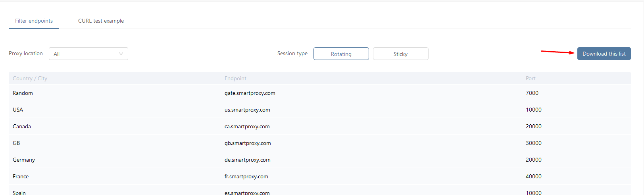644x195 pixels.
Task: Open the Proxy location dropdown
Action: pos(88,54)
